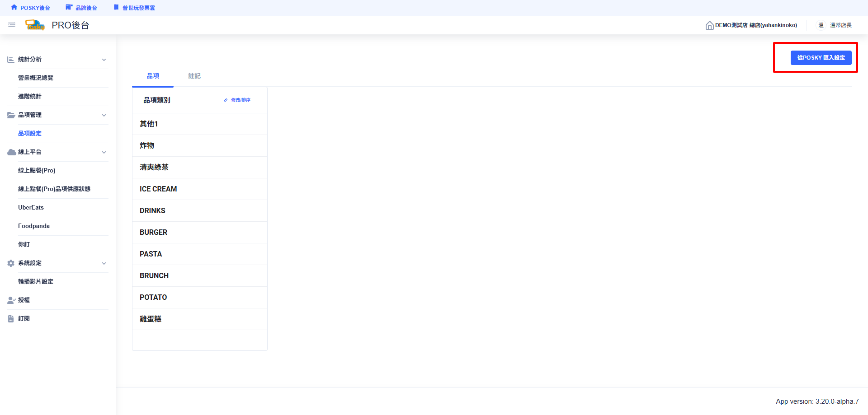868x415 pixels.
Task: Click the 普世玩發票雲 document icon
Action: tap(116, 7)
